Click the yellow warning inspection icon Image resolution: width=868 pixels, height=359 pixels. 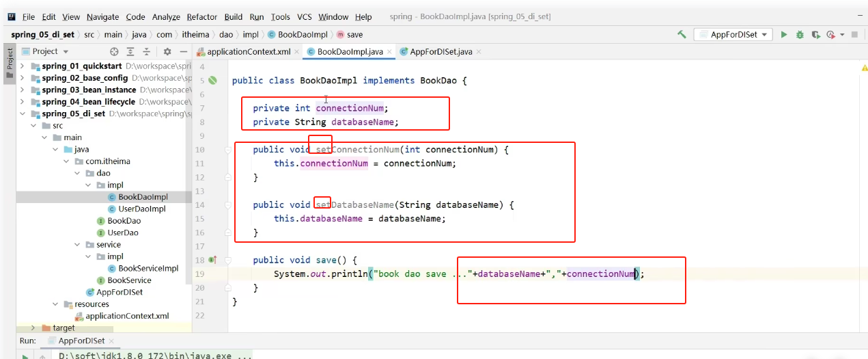tap(864, 68)
